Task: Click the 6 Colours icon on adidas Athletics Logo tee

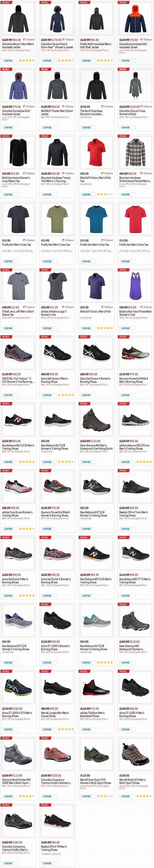Action: tap(64, 307)
